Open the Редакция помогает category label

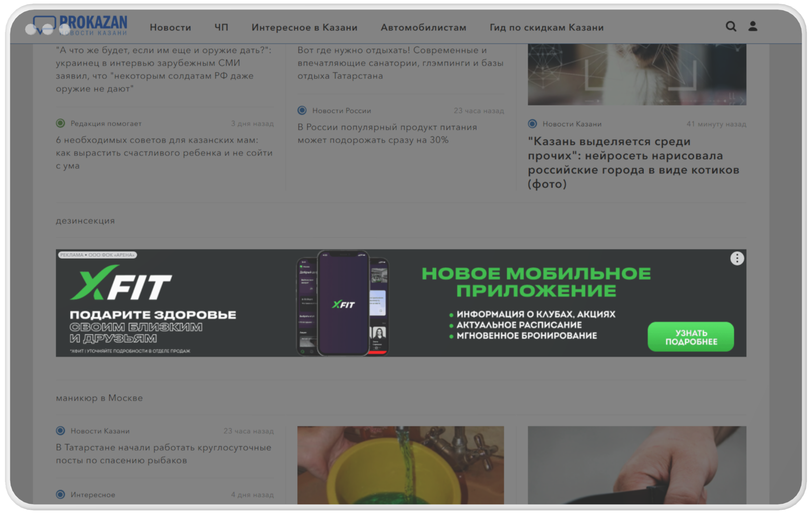tap(106, 123)
